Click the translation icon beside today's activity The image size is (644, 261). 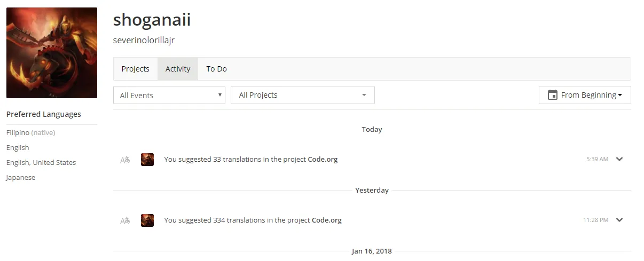coord(125,160)
